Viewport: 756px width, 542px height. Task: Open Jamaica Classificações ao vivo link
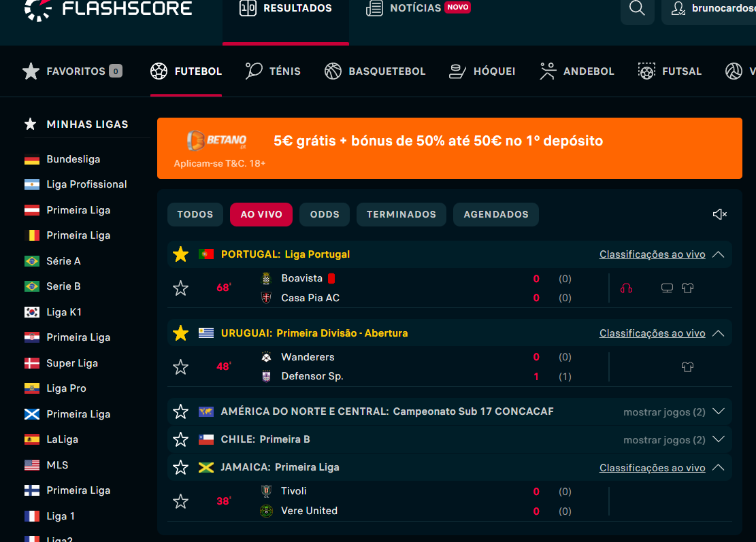click(x=653, y=468)
